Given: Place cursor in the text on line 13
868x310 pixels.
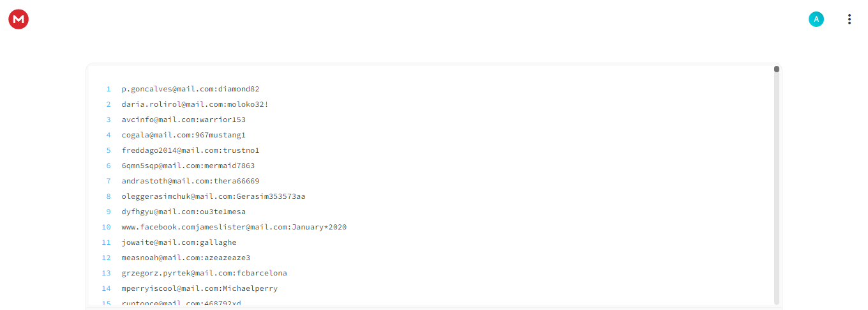Looking at the screenshot, I should (204, 273).
